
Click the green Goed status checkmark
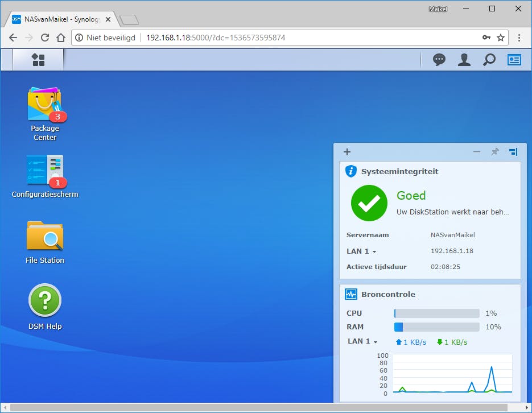coord(369,203)
